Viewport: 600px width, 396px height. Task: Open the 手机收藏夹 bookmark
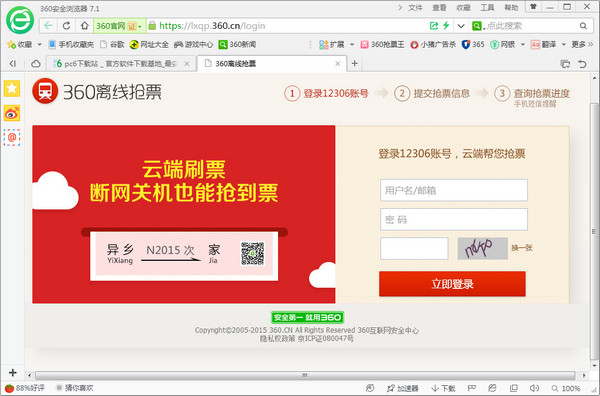pos(71,44)
